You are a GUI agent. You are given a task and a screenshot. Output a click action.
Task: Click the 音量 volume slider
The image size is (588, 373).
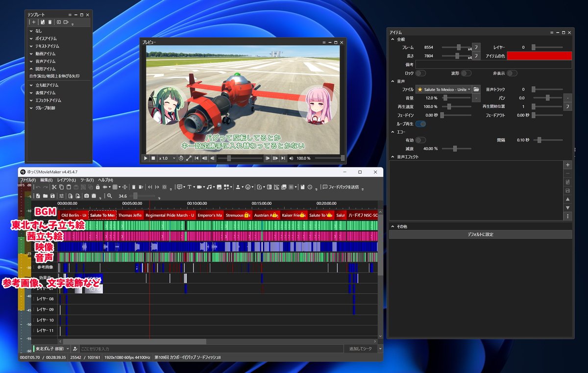click(457, 98)
